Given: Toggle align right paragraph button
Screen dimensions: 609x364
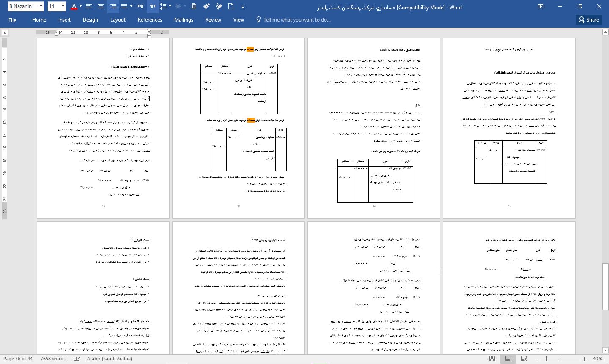Looking at the screenshot, I should pos(113,6).
